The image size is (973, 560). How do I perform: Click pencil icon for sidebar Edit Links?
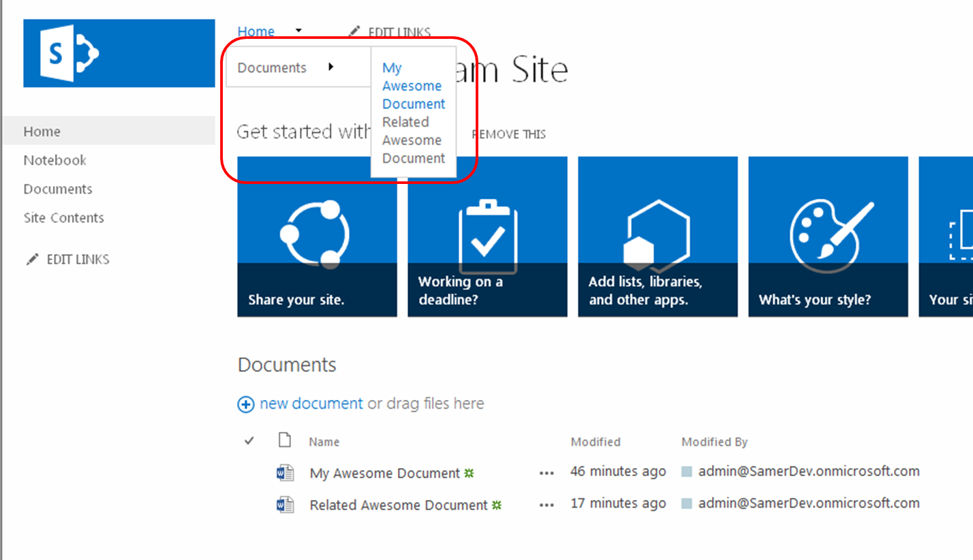31,260
